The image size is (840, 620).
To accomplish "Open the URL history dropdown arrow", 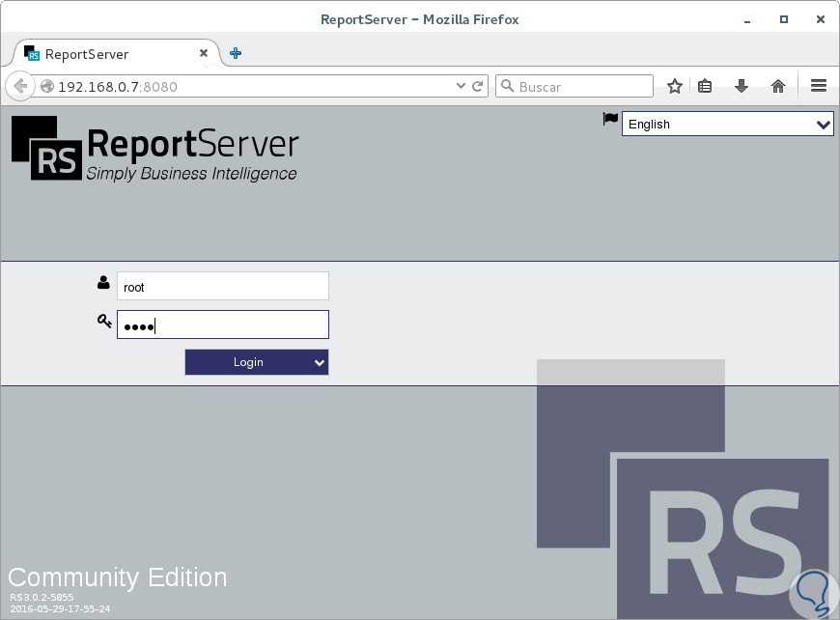I will (x=461, y=86).
